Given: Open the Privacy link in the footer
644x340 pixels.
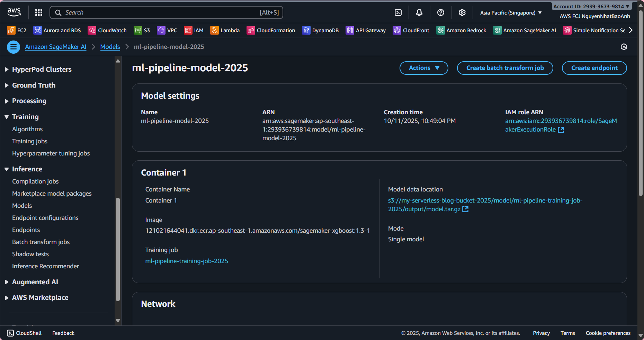Looking at the screenshot, I should coord(542,333).
